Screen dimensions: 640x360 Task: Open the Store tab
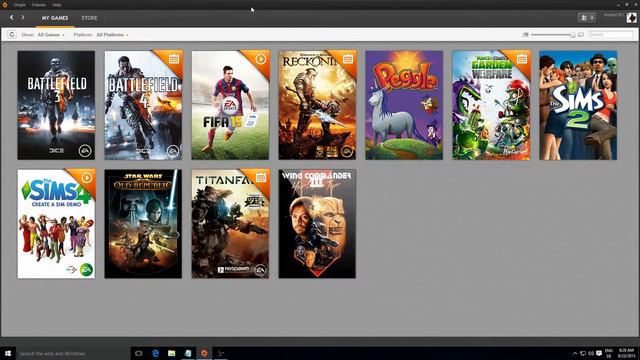click(x=89, y=18)
